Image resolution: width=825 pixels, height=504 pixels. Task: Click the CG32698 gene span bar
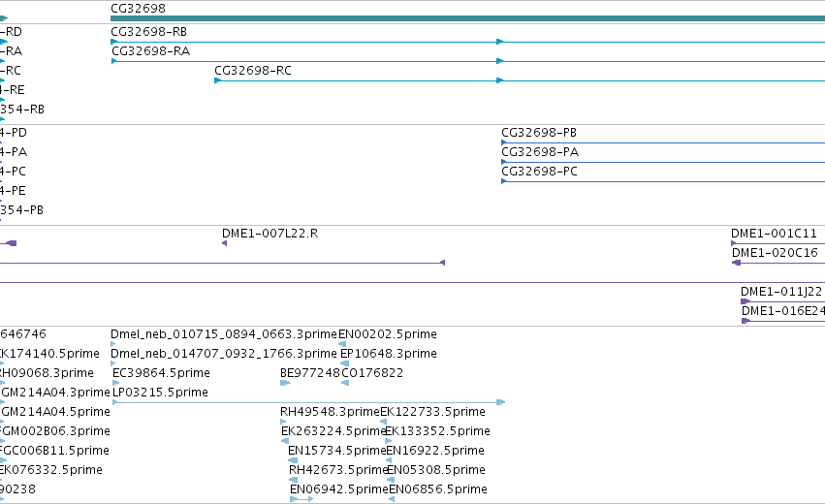click(x=467, y=18)
